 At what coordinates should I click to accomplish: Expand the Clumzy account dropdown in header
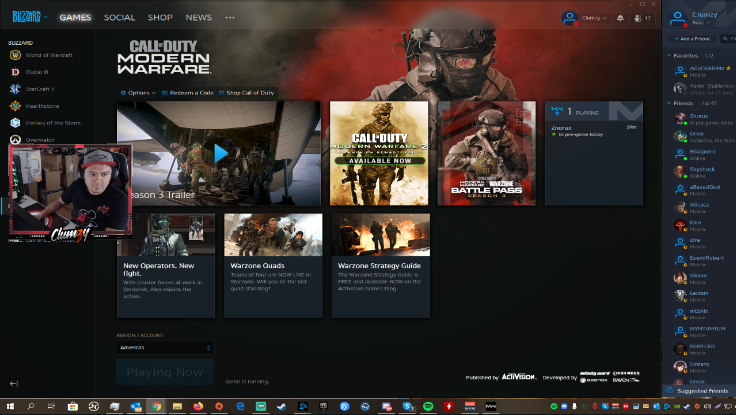coord(594,18)
